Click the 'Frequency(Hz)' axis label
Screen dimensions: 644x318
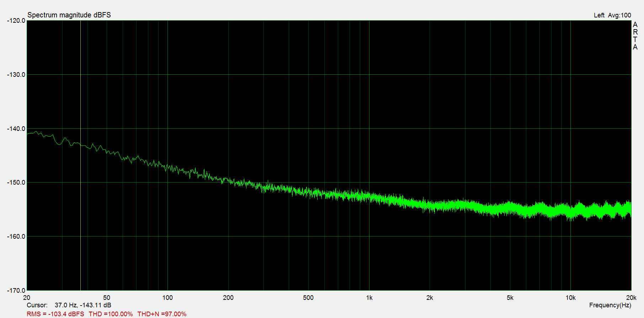(610, 305)
